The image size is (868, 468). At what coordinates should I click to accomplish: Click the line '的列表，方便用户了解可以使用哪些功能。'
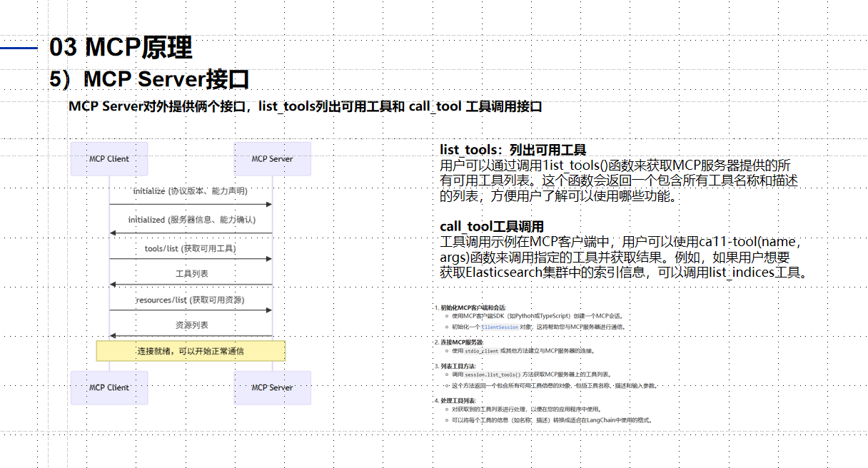pyautogui.click(x=557, y=196)
